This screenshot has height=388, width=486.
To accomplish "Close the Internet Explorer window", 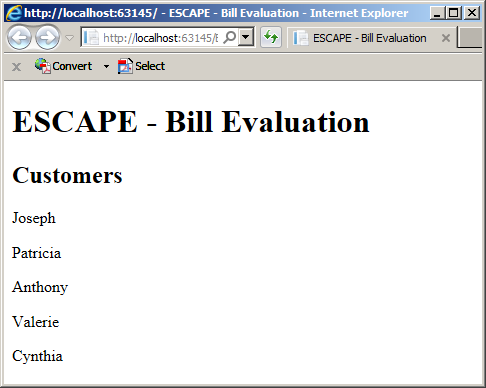I will (472, 13).
